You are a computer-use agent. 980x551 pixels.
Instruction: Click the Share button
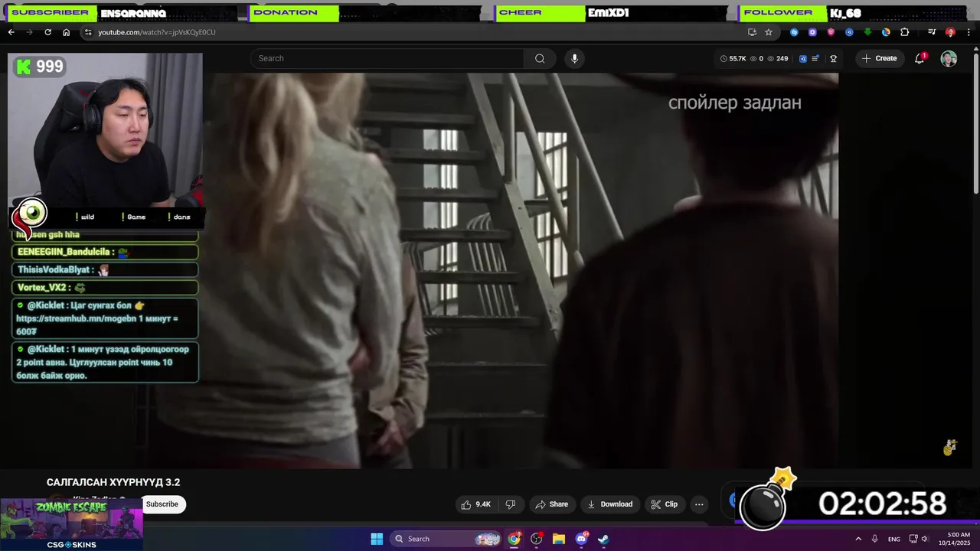tap(551, 504)
